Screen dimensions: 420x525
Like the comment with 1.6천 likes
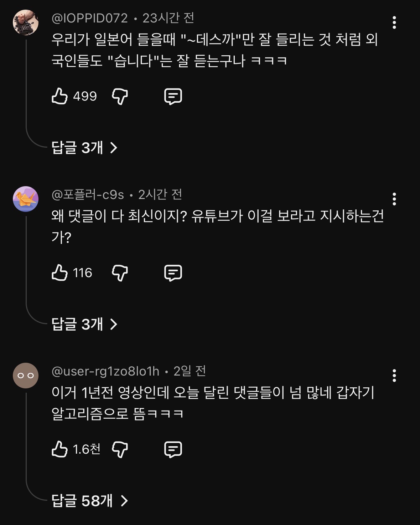coord(59,449)
